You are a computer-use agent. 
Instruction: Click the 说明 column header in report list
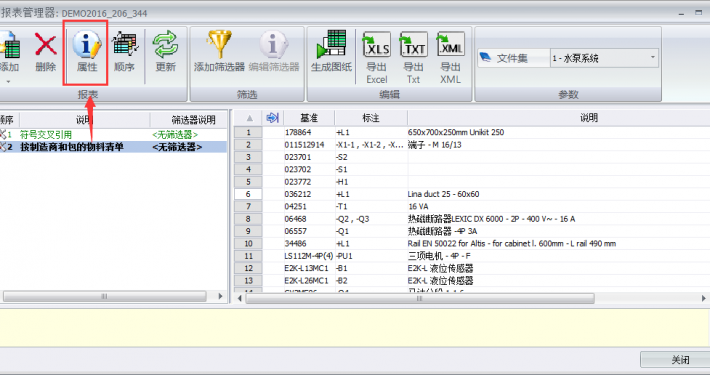click(x=85, y=120)
